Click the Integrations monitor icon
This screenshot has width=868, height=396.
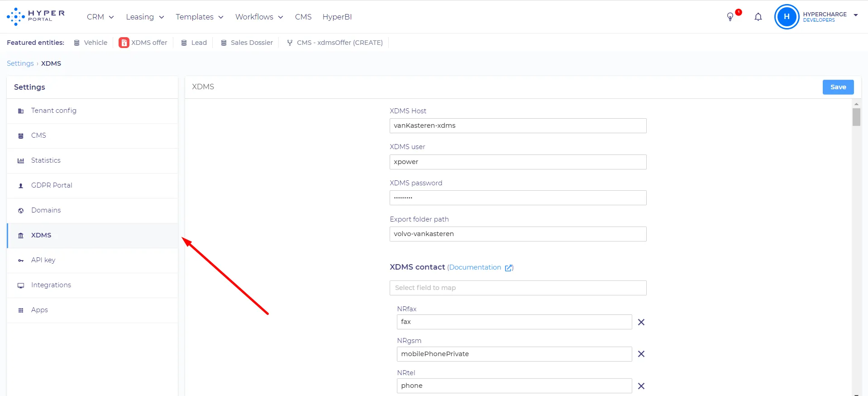(x=21, y=285)
